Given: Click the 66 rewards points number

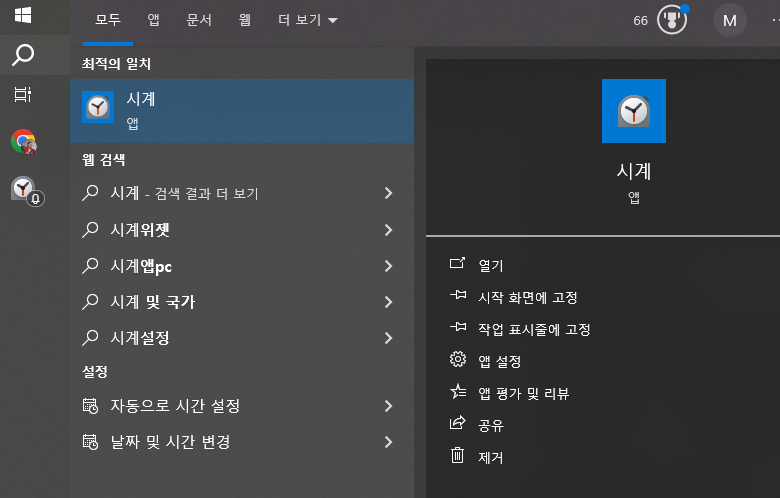Looking at the screenshot, I should pyautogui.click(x=640, y=20).
